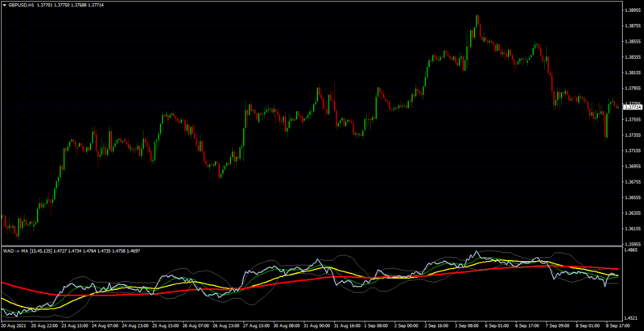Click the 26 Aug 23:00 time label
Image resolution: width=644 pixels, height=331 pixels.
[x=227, y=325]
